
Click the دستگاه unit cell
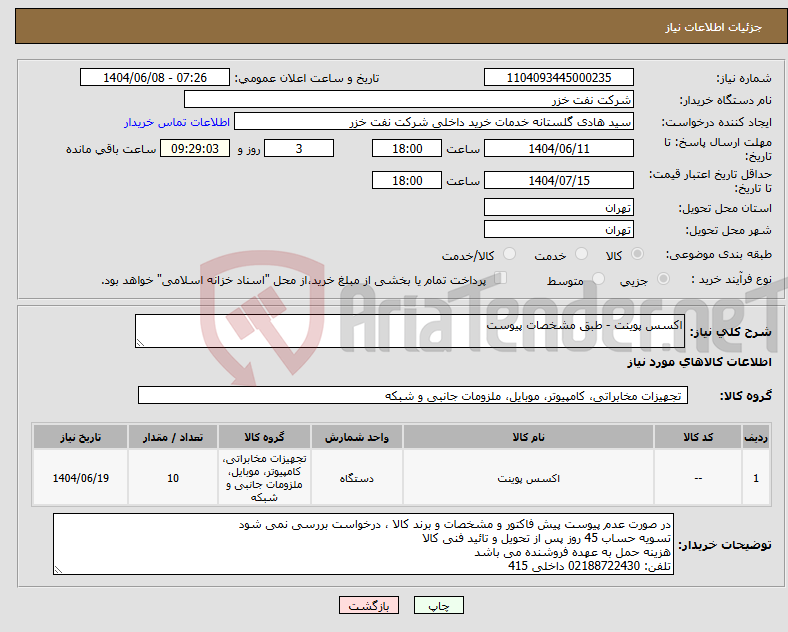(357, 477)
